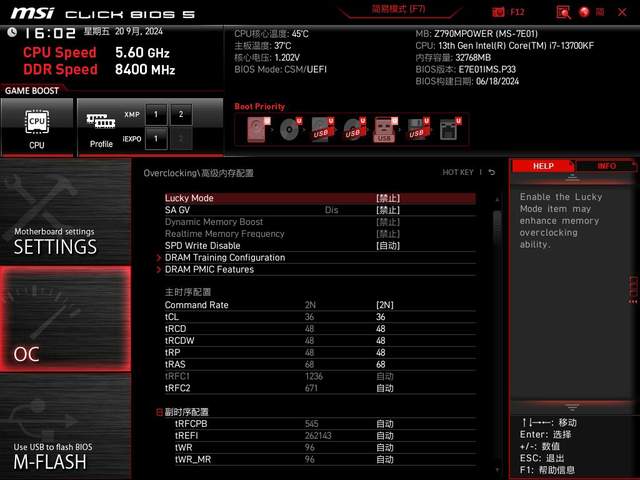Switch to 简易模式 (F7) easy mode

(398, 9)
